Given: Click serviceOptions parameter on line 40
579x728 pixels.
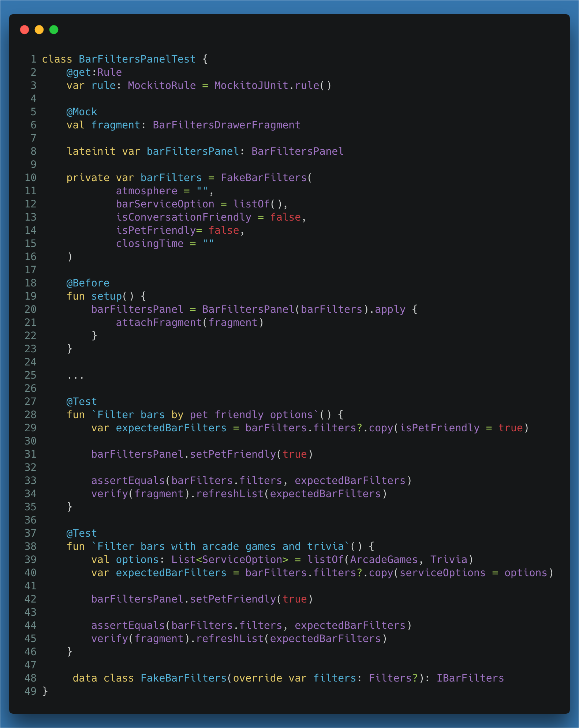Looking at the screenshot, I should tap(442, 573).
